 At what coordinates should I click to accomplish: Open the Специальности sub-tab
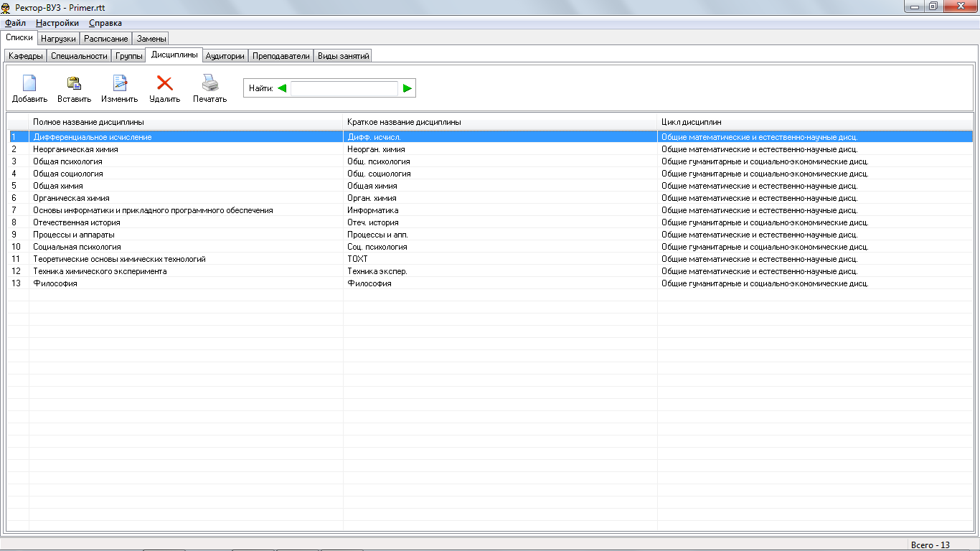(x=79, y=56)
